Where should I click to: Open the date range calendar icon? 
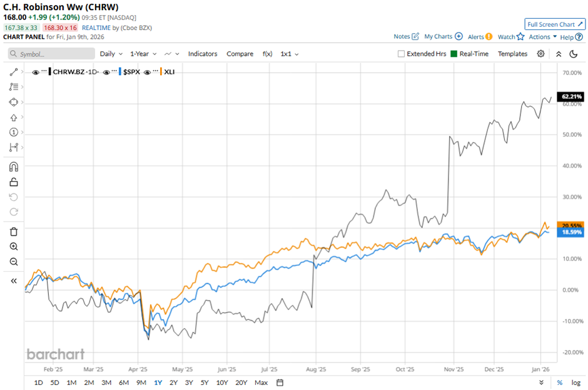(x=280, y=382)
